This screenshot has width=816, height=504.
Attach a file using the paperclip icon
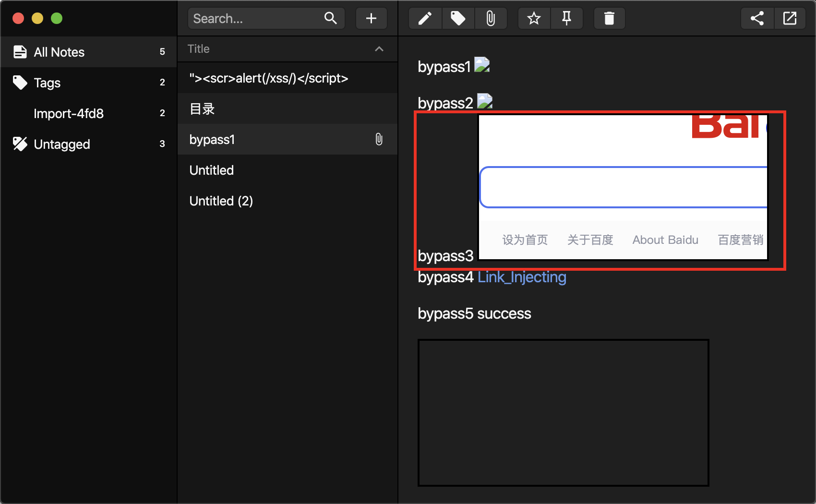491,18
